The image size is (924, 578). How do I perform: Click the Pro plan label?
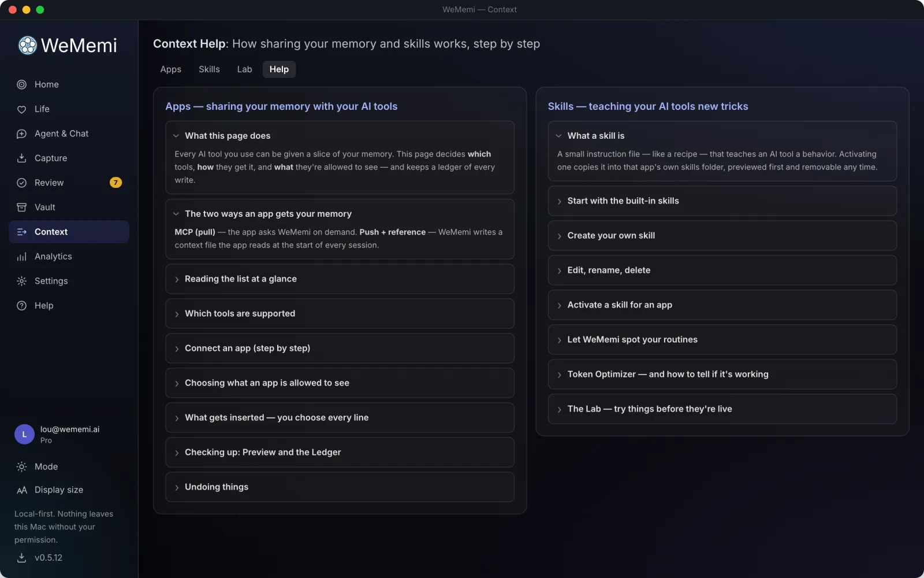tap(46, 440)
